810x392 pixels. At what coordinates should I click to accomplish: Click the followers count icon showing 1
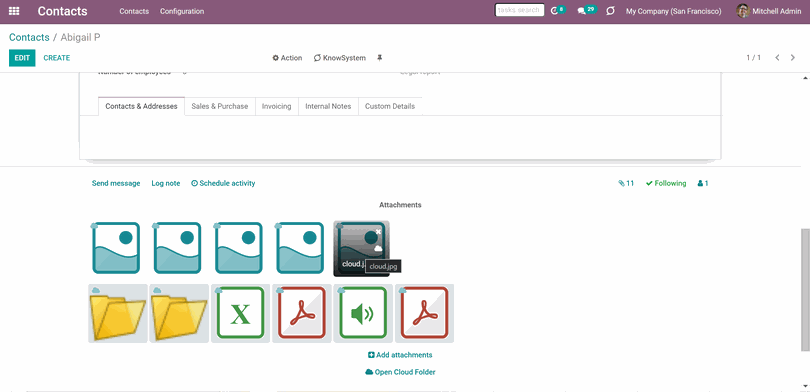(x=703, y=183)
